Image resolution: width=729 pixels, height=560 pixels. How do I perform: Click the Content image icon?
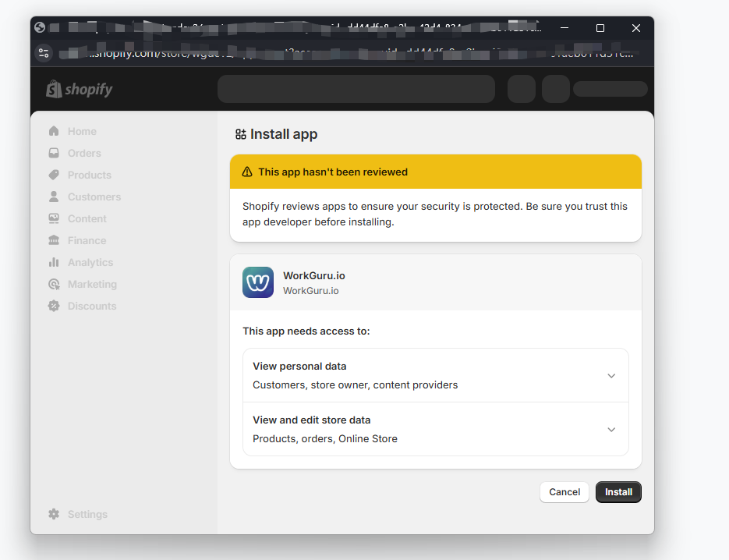pos(54,218)
